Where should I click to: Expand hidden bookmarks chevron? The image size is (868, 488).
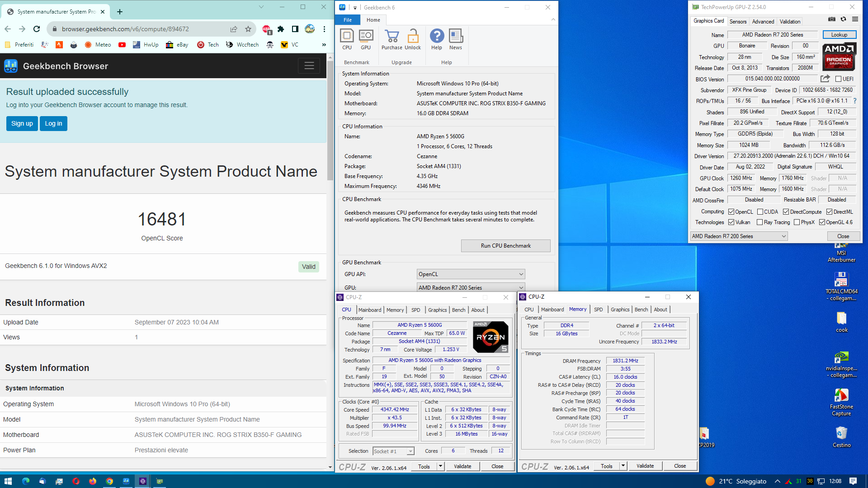coord(324,45)
